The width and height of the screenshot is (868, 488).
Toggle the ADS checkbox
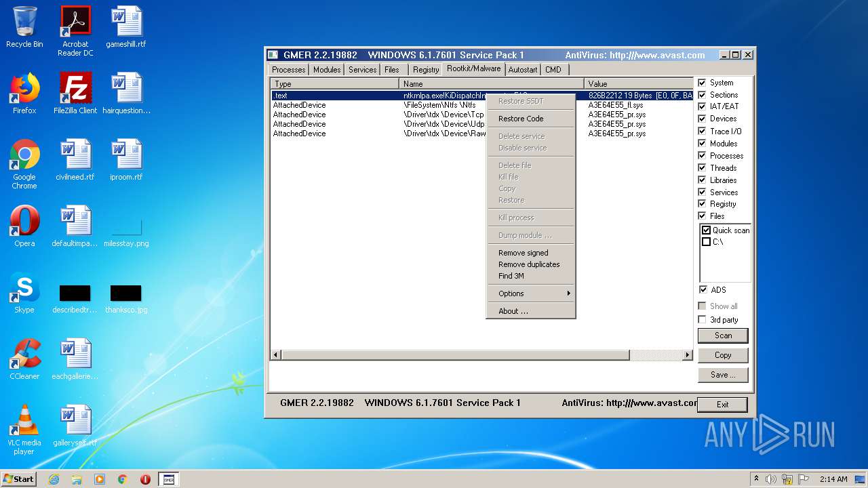703,290
